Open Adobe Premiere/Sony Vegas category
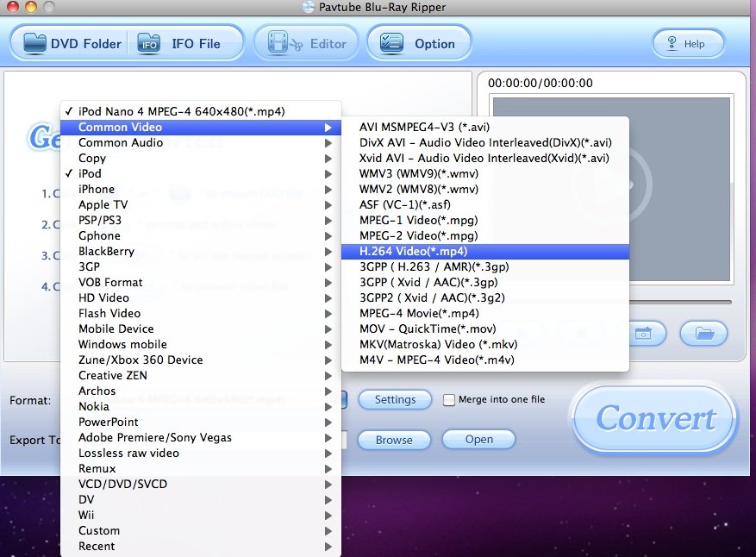The width and height of the screenshot is (756, 557). [201, 437]
